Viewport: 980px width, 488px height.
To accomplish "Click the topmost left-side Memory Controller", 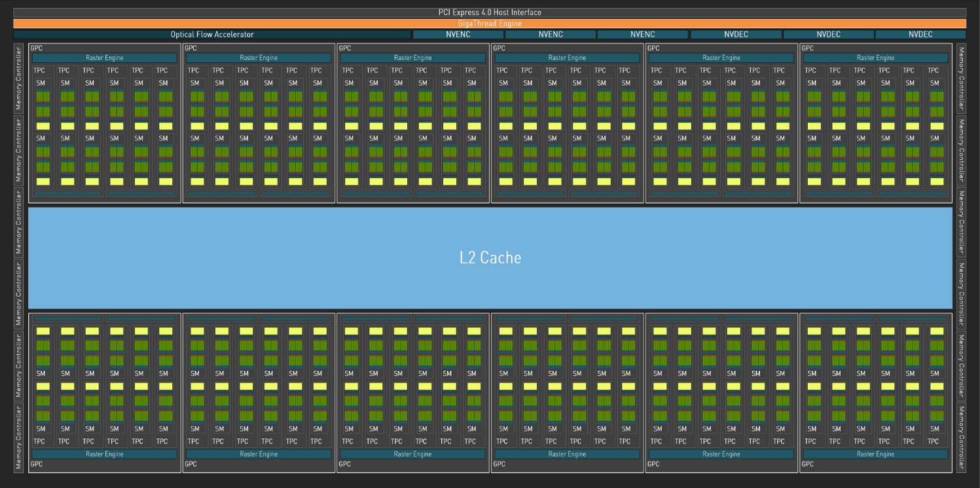I will [x=18, y=79].
